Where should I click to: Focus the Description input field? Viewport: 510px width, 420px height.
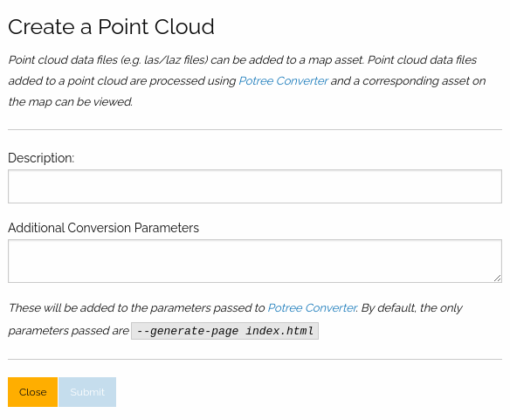[255, 186]
